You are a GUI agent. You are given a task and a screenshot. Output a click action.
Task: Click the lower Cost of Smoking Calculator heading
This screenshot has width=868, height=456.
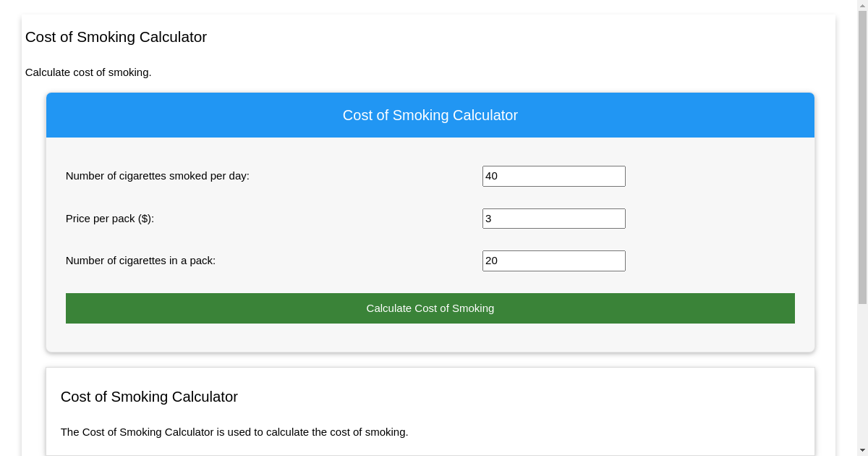149,397
